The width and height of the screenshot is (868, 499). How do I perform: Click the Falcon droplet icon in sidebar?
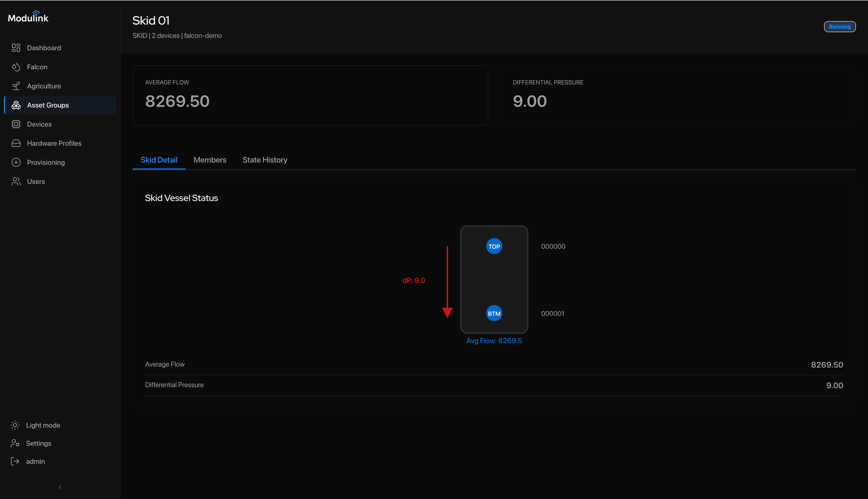pos(16,67)
